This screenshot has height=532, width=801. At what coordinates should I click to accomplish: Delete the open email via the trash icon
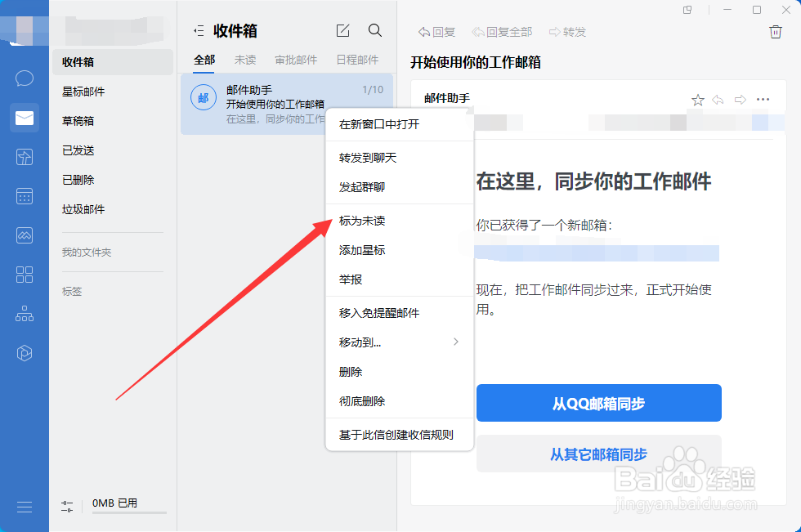[776, 31]
